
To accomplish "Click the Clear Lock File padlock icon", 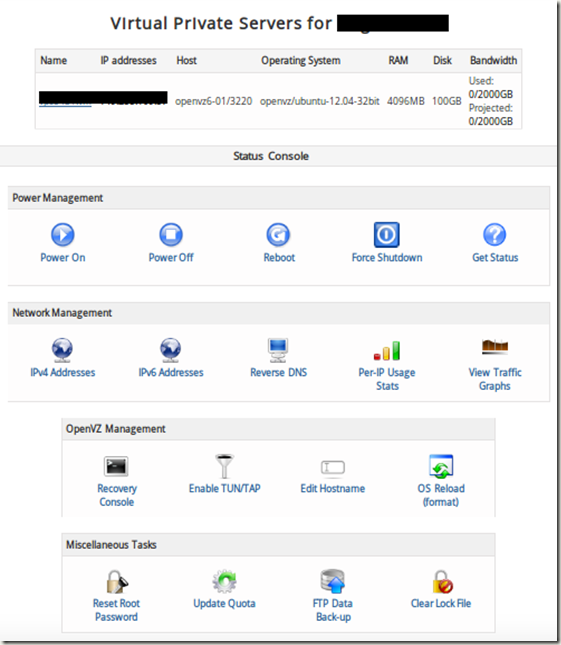I will pos(442,581).
